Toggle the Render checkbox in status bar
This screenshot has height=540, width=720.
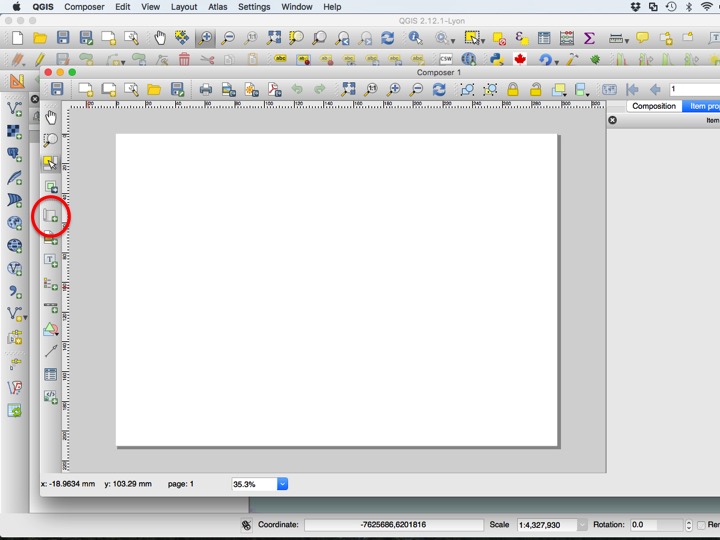(x=701, y=524)
